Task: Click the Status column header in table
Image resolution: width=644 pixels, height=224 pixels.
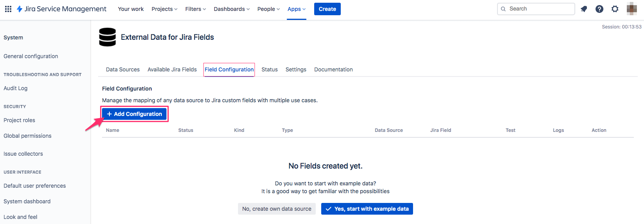Action: pyautogui.click(x=186, y=130)
